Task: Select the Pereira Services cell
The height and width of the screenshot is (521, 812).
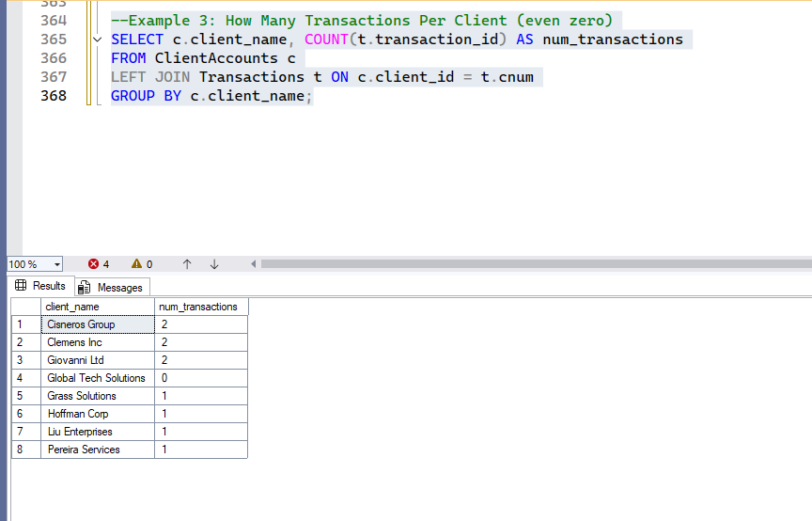Action: click(98, 450)
